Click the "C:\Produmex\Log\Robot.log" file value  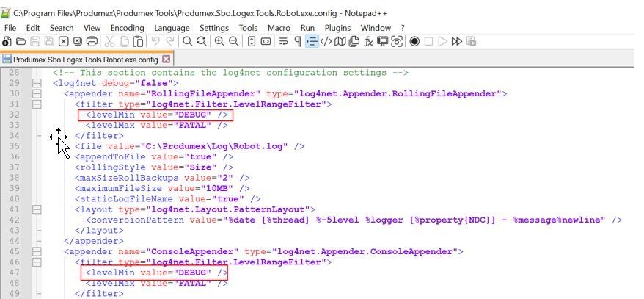(214, 146)
